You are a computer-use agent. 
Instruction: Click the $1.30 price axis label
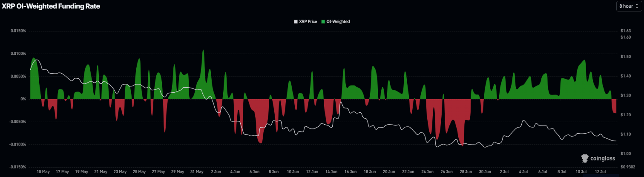(x=626, y=95)
